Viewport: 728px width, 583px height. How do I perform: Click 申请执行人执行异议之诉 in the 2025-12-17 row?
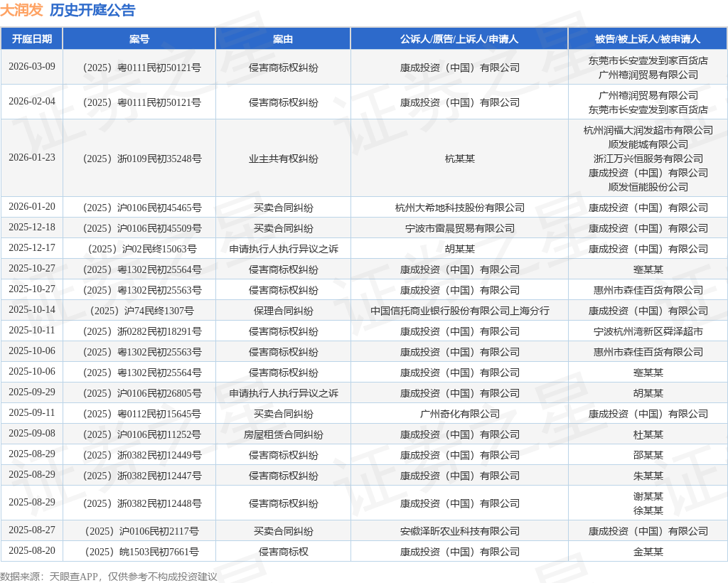coord(283,249)
